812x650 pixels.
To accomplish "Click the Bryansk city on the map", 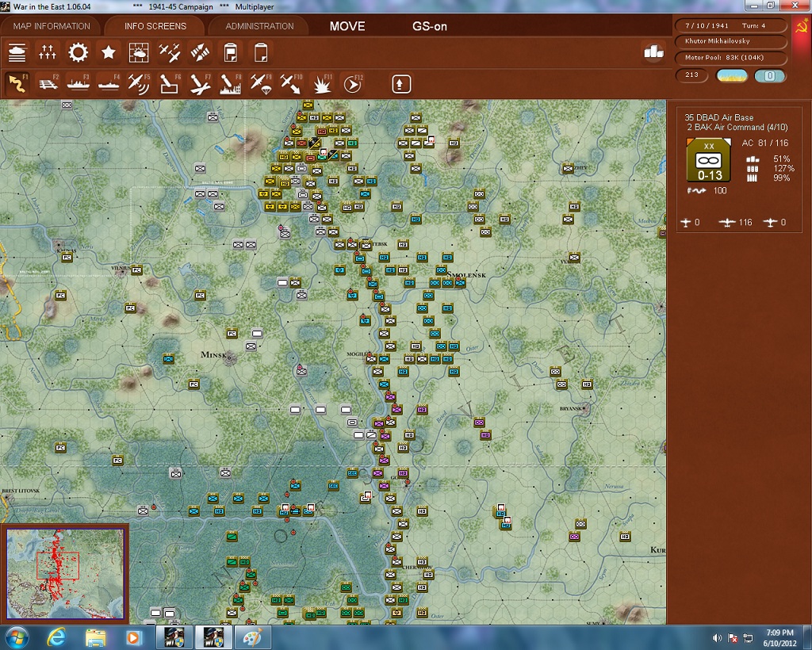I will 584,408.
